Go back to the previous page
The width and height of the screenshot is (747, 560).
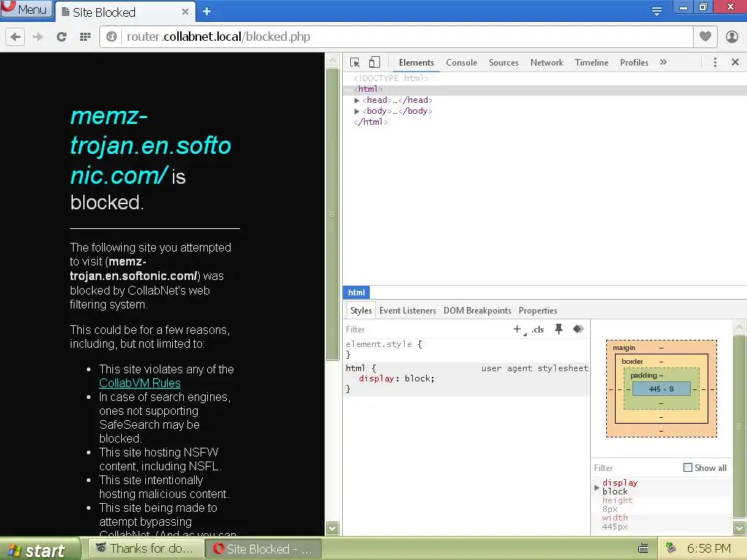16,36
